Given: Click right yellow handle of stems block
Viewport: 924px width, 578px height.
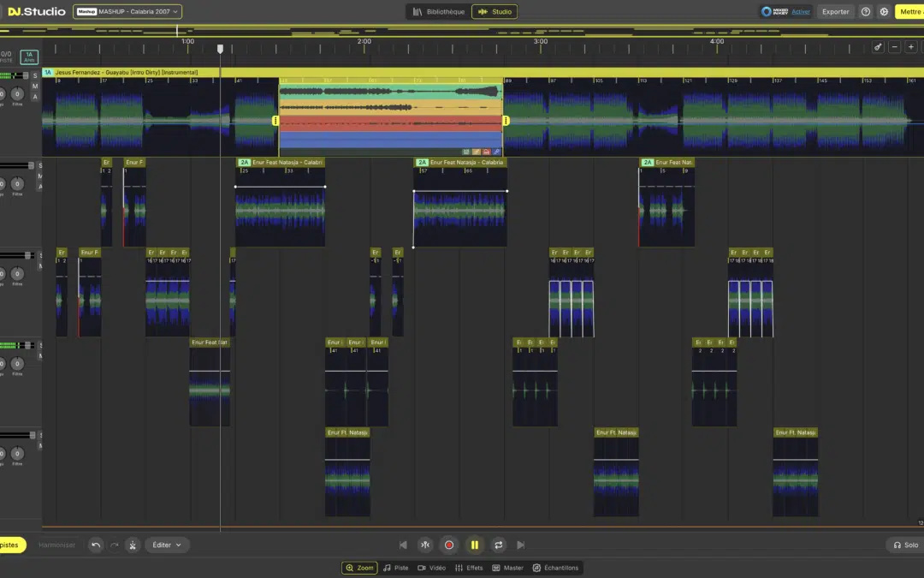Looking at the screenshot, I should 506,121.
